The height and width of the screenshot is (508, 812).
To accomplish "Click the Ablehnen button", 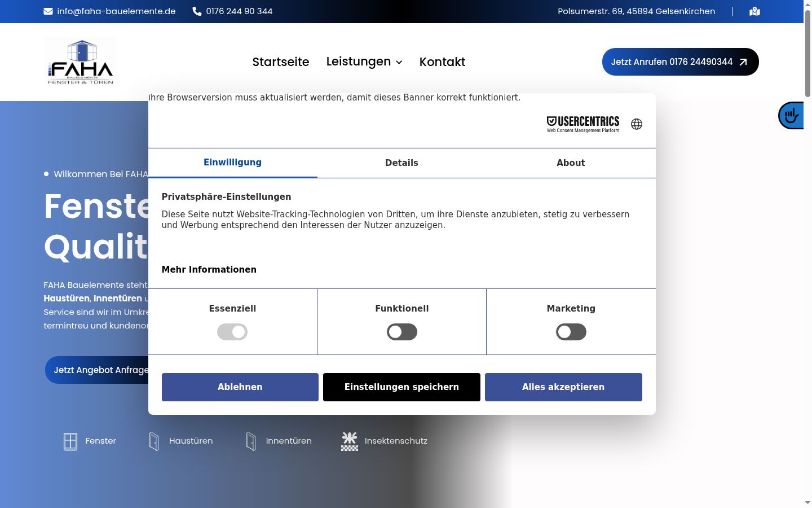I will (x=240, y=387).
